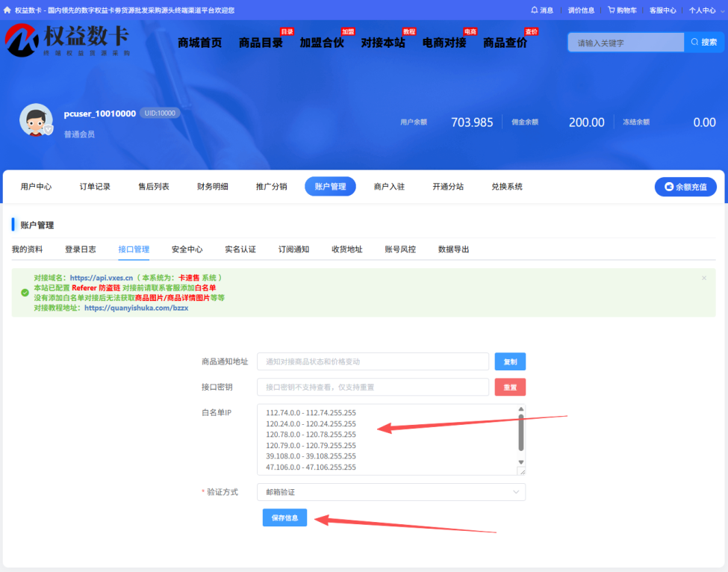Open the 商品目录 menu
The image size is (728, 572).
[261, 43]
